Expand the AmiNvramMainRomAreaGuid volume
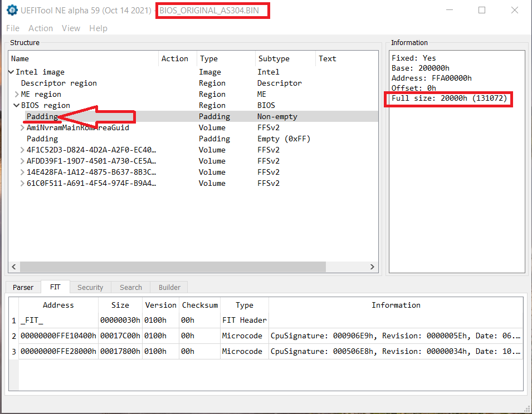 point(22,128)
